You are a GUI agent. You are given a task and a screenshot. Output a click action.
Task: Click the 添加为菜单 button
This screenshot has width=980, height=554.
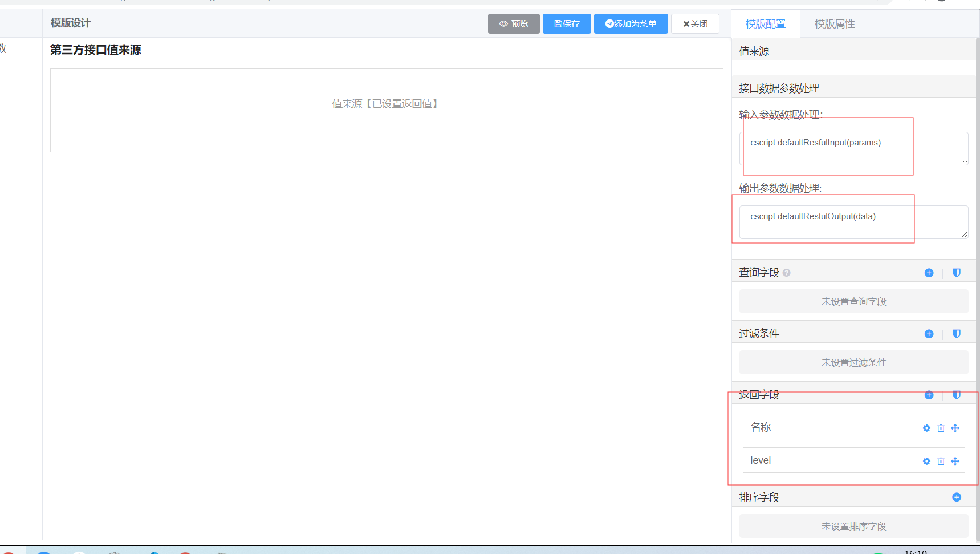coord(631,24)
